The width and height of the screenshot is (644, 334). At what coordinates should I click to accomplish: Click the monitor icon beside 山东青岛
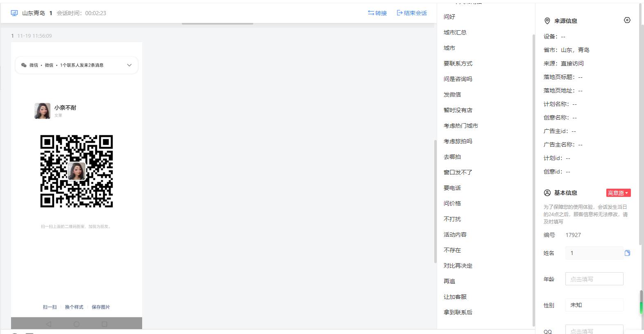[14, 13]
